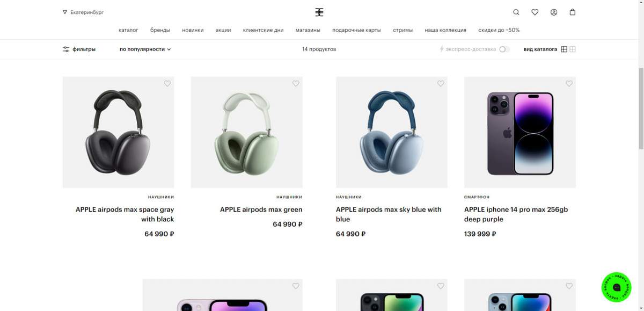Open the space gray airpods max thumbnail
This screenshot has height=311, width=644.
coord(118,132)
